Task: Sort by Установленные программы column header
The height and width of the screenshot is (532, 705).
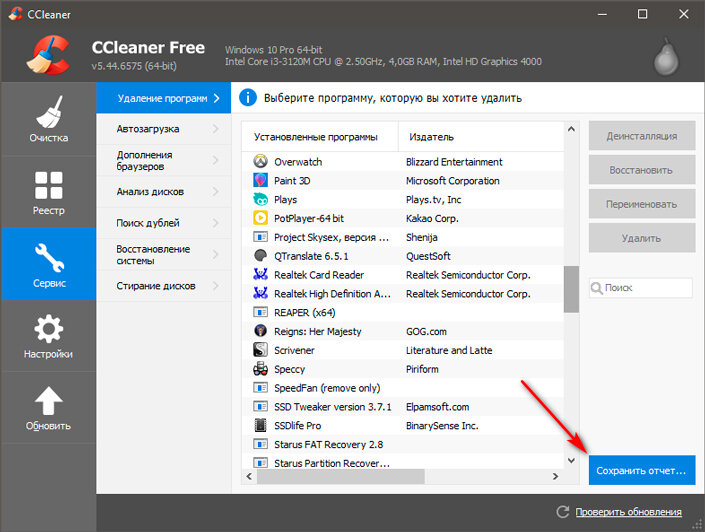Action: tap(320, 137)
